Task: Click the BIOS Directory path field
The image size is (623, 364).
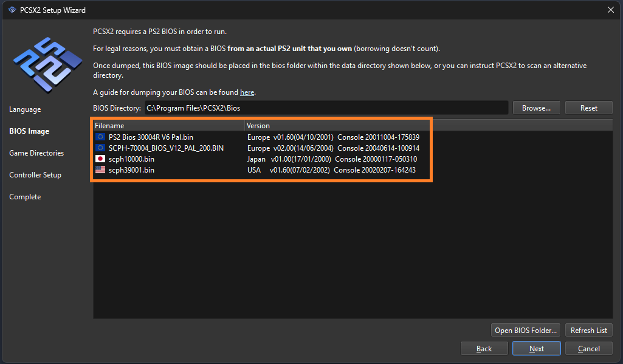Action: coord(326,108)
